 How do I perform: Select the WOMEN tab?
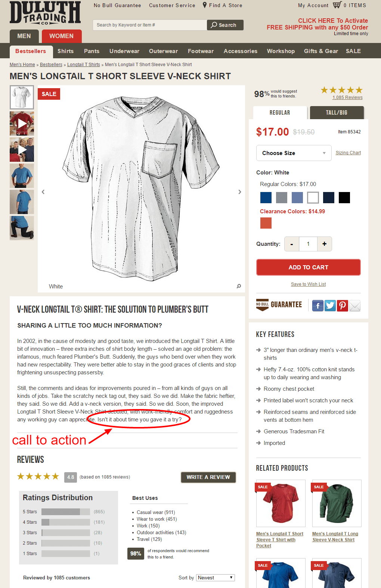(62, 36)
